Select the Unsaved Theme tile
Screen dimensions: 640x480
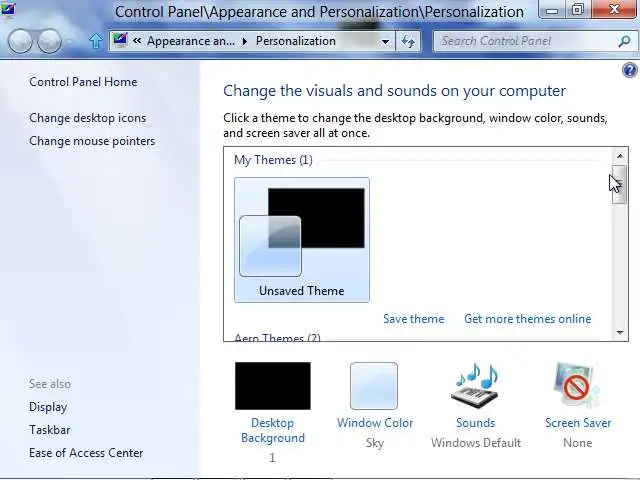pyautogui.click(x=302, y=240)
